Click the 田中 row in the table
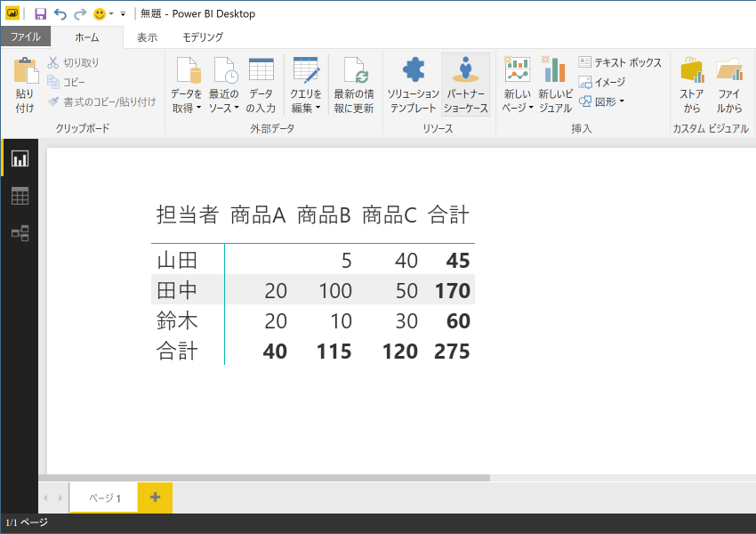The image size is (756, 534). [x=177, y=290]
